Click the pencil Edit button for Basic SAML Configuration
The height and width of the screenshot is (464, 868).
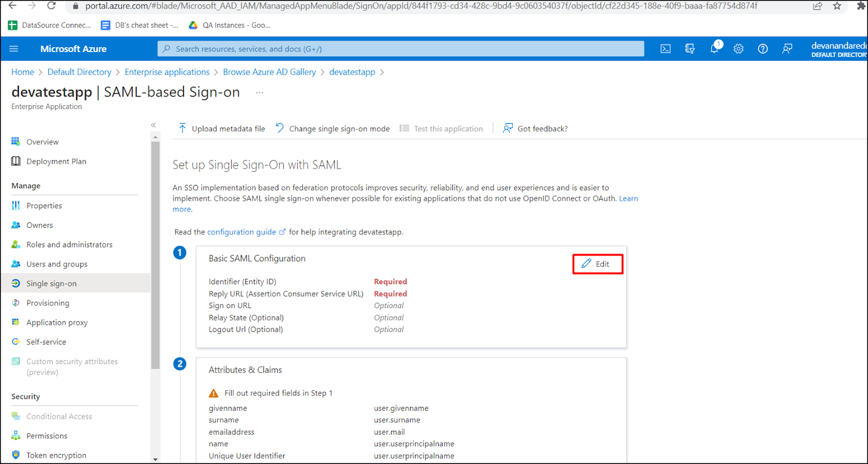(597, 264)
